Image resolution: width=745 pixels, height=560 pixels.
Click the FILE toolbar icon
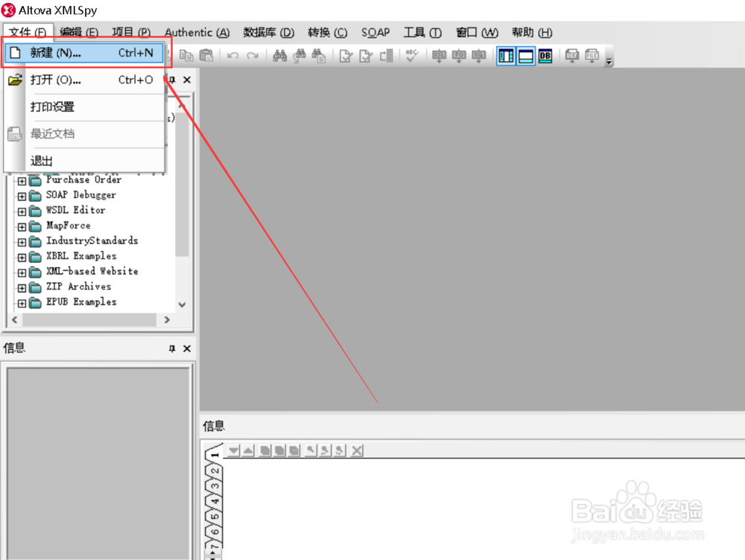(592, 56)
